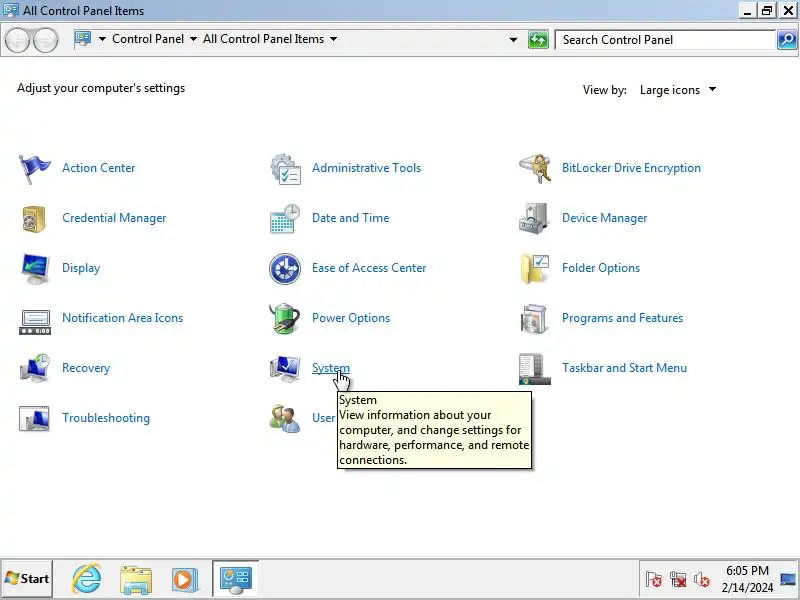
Task: Launch Windows Media Player from taskbar
Action: click(184, 580)
